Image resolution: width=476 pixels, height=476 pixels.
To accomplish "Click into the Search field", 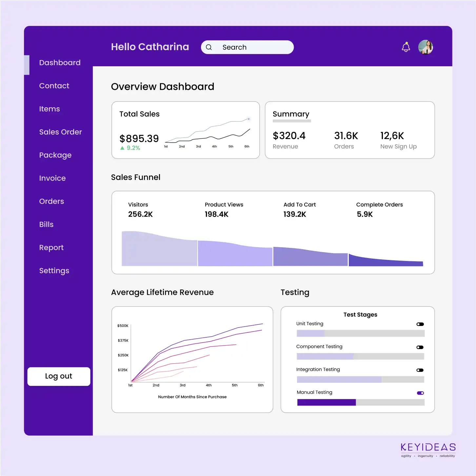I will (x=252, y=47).
